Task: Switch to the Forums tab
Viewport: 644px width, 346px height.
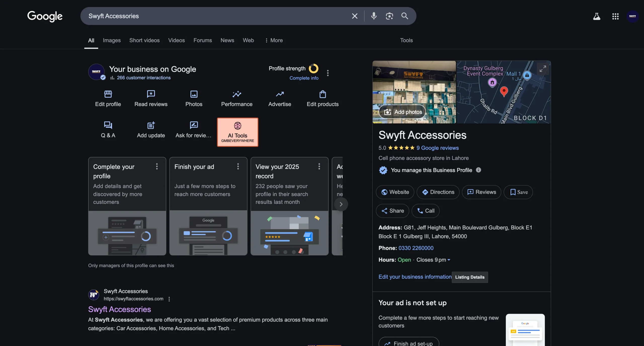Action: [x=203, y=40]
